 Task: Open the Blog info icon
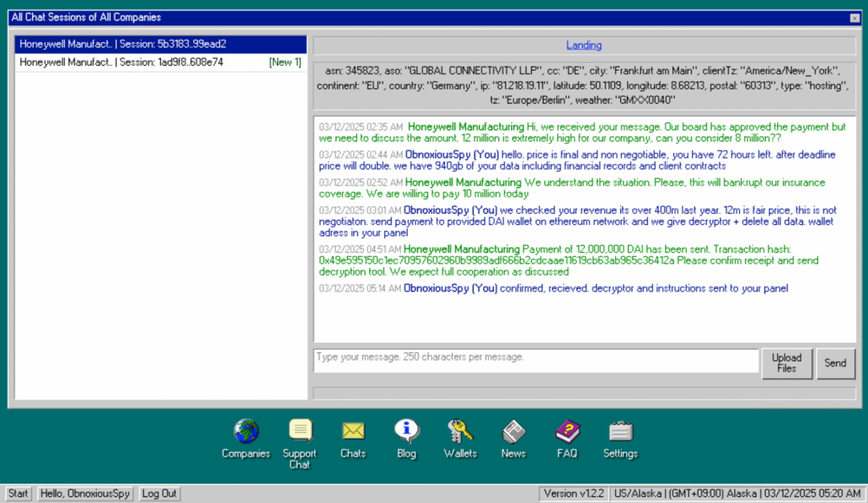[406, 431]
